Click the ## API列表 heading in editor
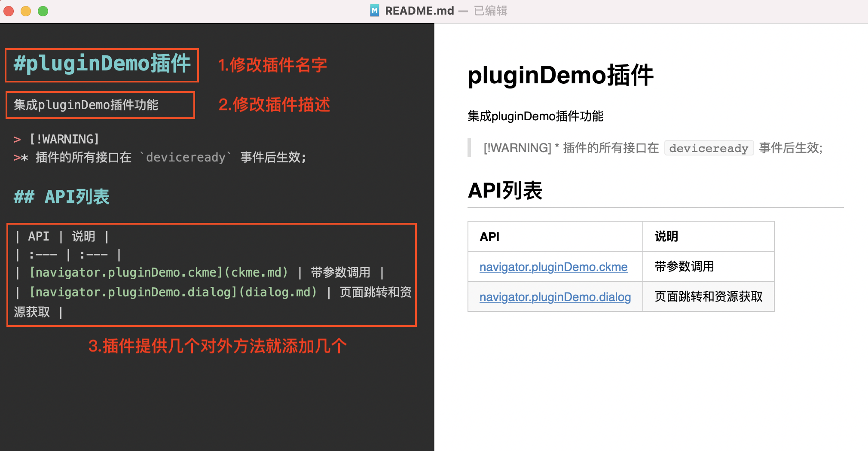The height and width of the screenshot is (451, 868). point(61,197)
